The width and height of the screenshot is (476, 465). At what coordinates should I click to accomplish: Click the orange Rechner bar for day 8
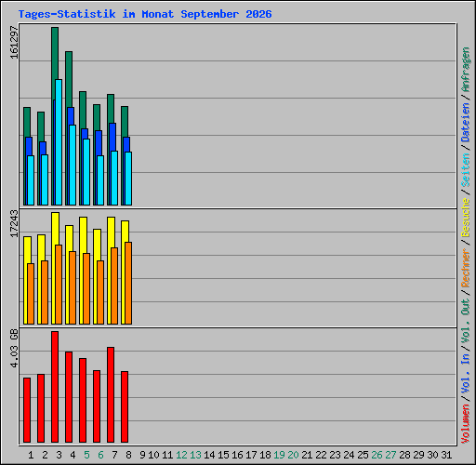coord(128,284)
